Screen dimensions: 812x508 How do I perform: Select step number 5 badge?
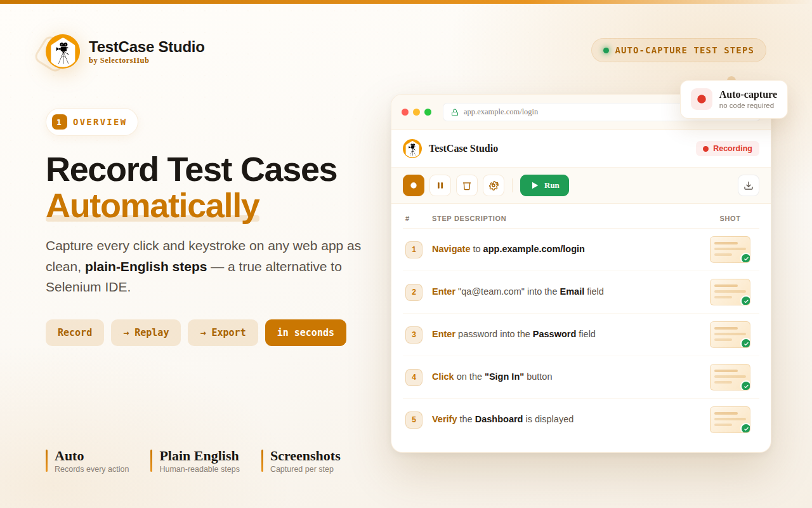[414, 420]
